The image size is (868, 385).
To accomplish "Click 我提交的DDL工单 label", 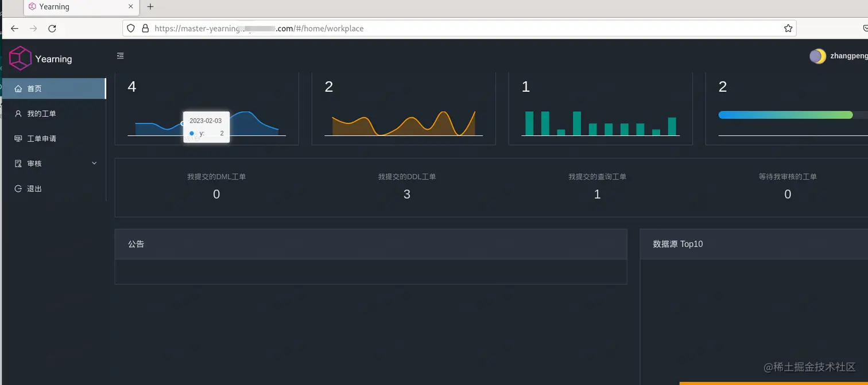I will pyautogui.click(x=407, y=177).
